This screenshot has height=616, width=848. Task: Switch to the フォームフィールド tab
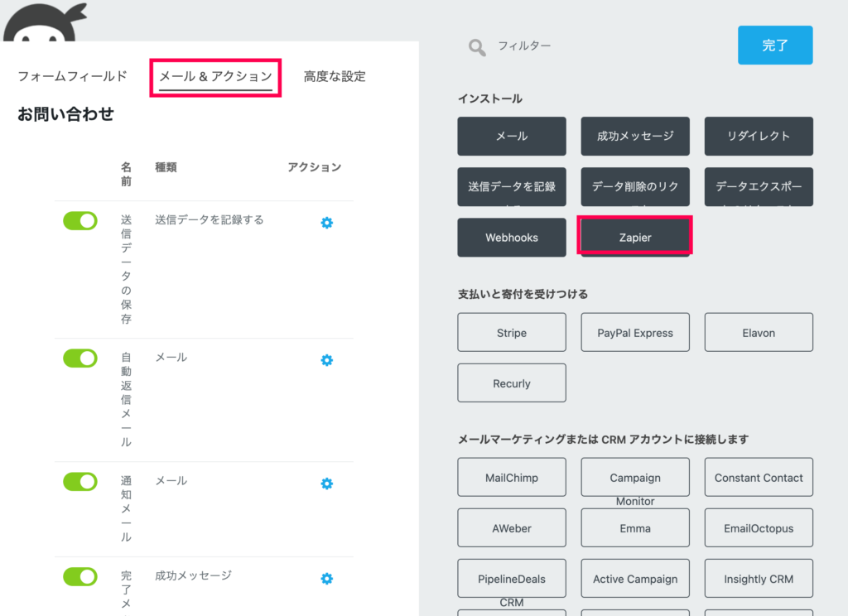(73, 76)
